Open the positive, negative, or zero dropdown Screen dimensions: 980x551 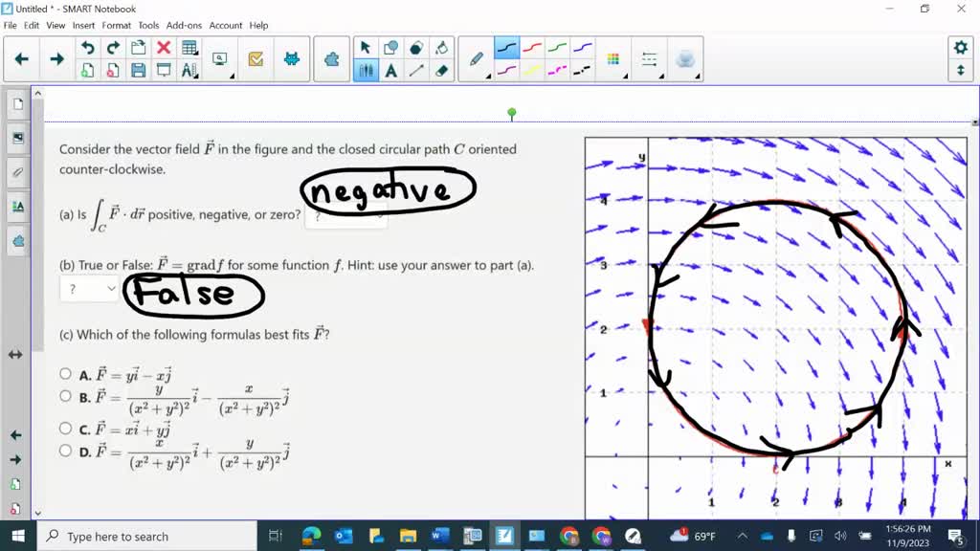345,216
